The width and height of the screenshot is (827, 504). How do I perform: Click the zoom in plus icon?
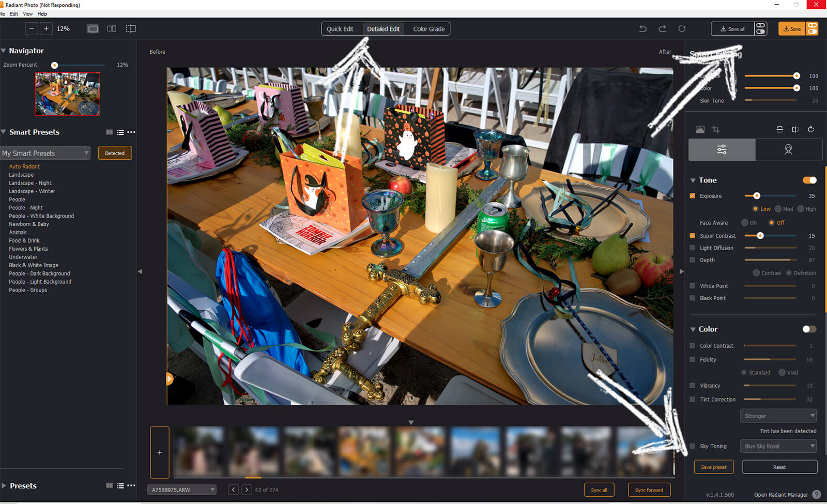point(46,29)
